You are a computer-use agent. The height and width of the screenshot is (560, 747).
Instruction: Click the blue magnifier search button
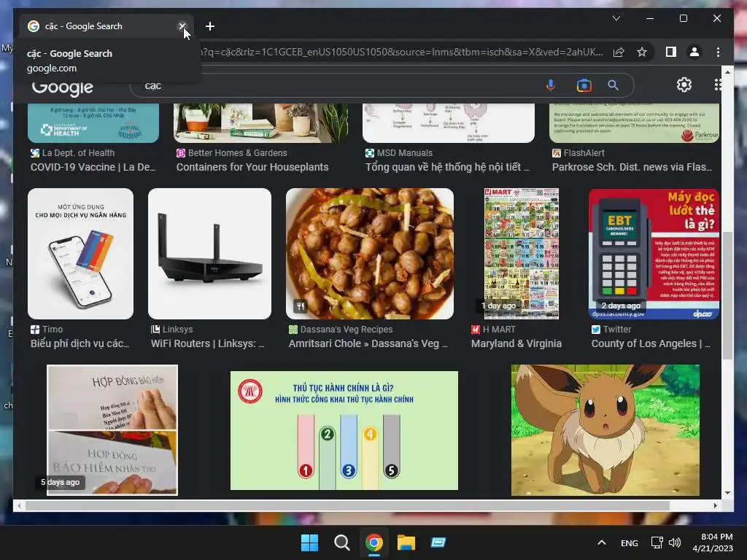[613, 85]
